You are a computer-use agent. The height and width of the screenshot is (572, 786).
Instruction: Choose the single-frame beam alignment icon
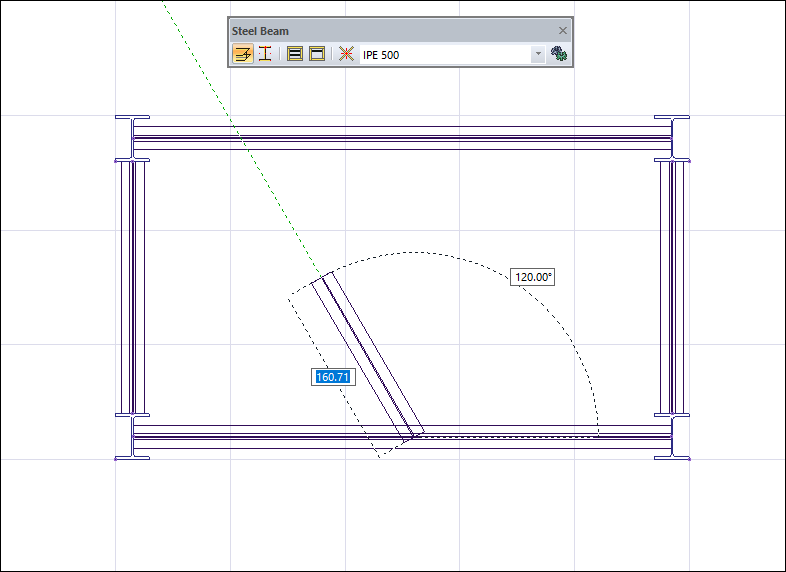(317, 54)
